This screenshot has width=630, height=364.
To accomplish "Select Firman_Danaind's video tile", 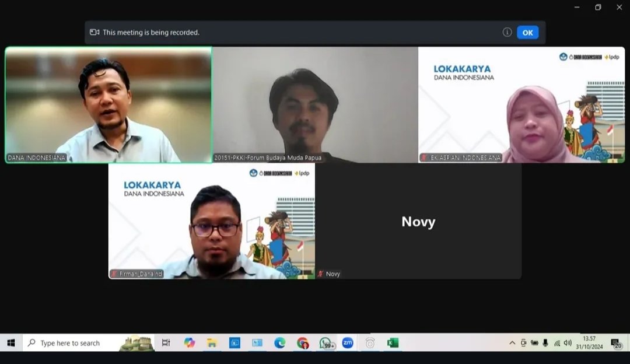I will coord(212,221).
